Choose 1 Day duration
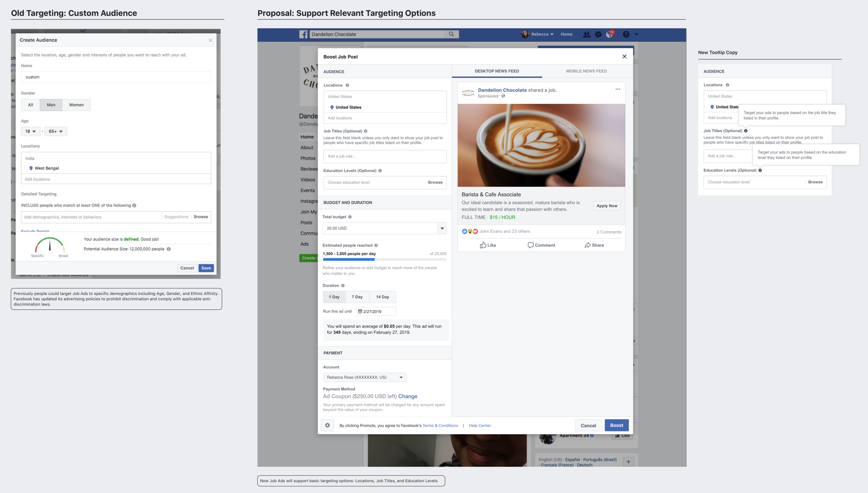Screen dimensions: 868x493 point(334,297)
